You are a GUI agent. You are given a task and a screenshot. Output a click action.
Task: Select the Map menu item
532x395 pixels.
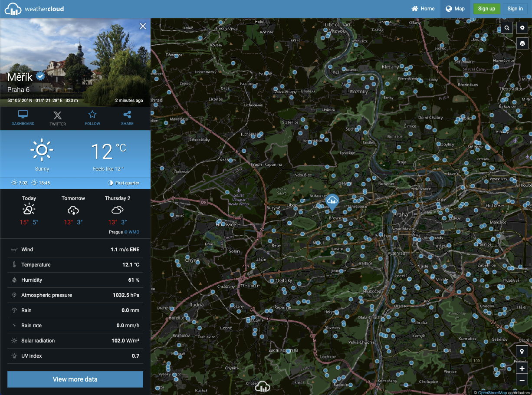[x=455, y=9]
